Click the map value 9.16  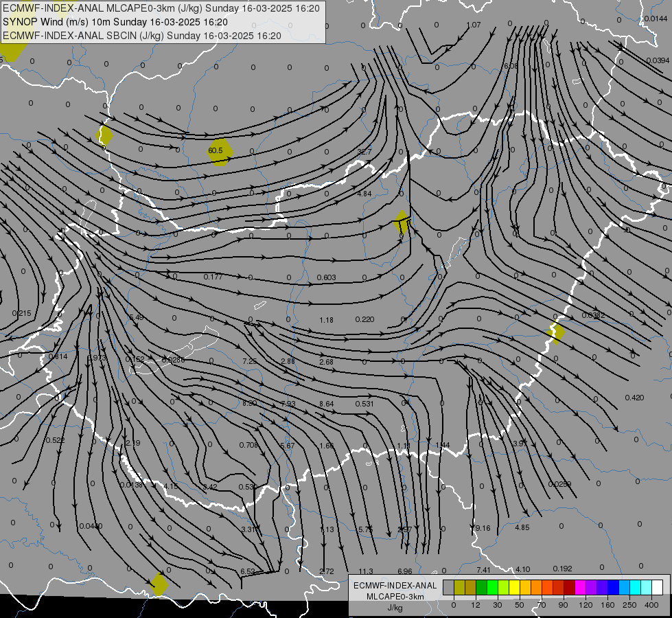click(x=483, y=528)
